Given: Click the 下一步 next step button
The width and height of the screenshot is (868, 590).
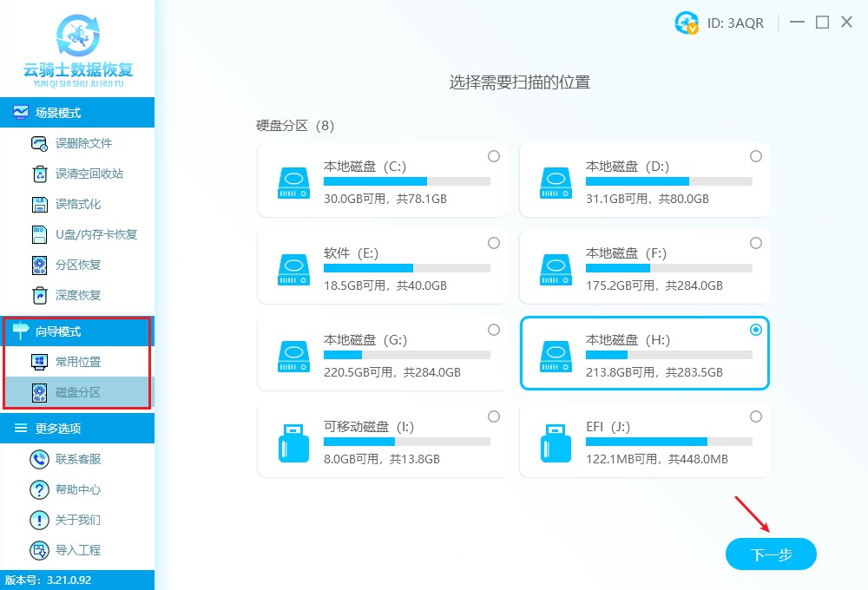Looking at the screenshot, I should (770, 554).
